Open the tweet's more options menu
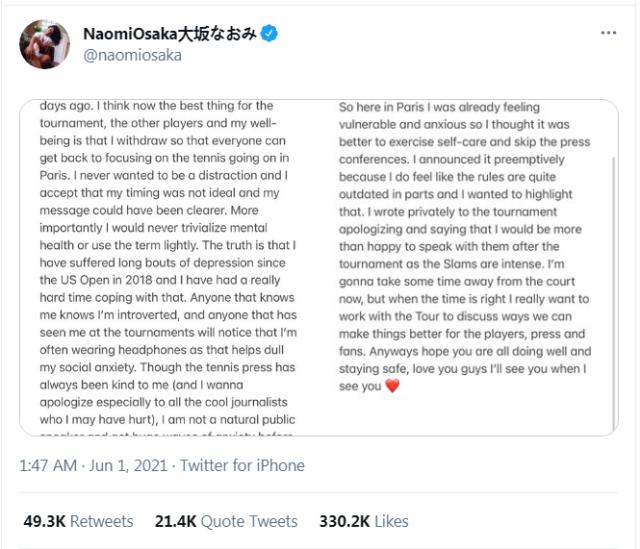Screen dimensions: 640x549 [608, 33]
